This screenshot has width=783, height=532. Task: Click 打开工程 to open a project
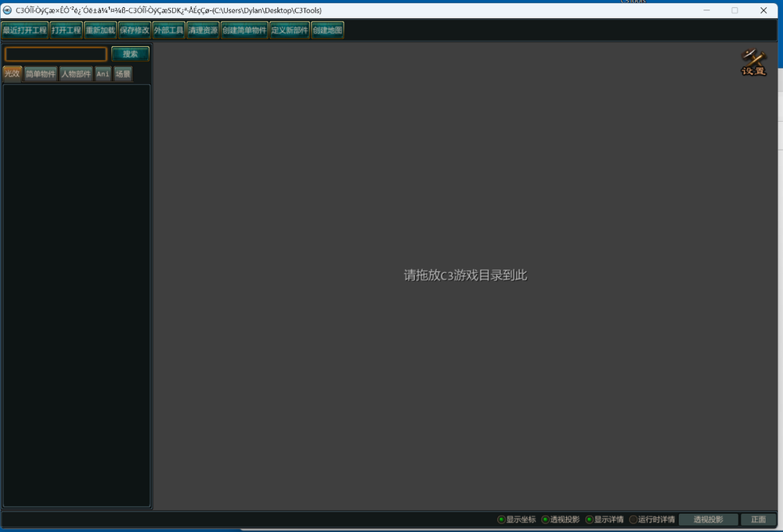click(66, 30)
